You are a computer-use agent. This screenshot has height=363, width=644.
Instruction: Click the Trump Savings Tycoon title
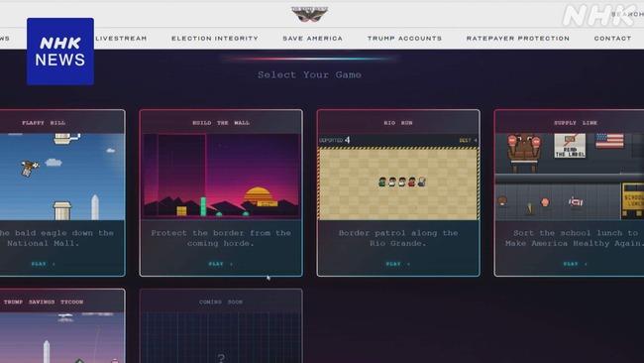click(x=44, y=302)
